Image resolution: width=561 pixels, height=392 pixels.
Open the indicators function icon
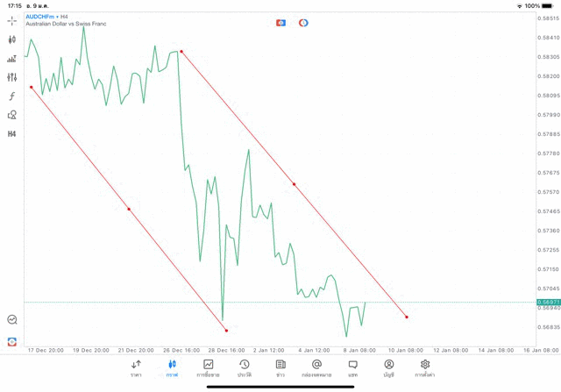(x=12, y=96)
